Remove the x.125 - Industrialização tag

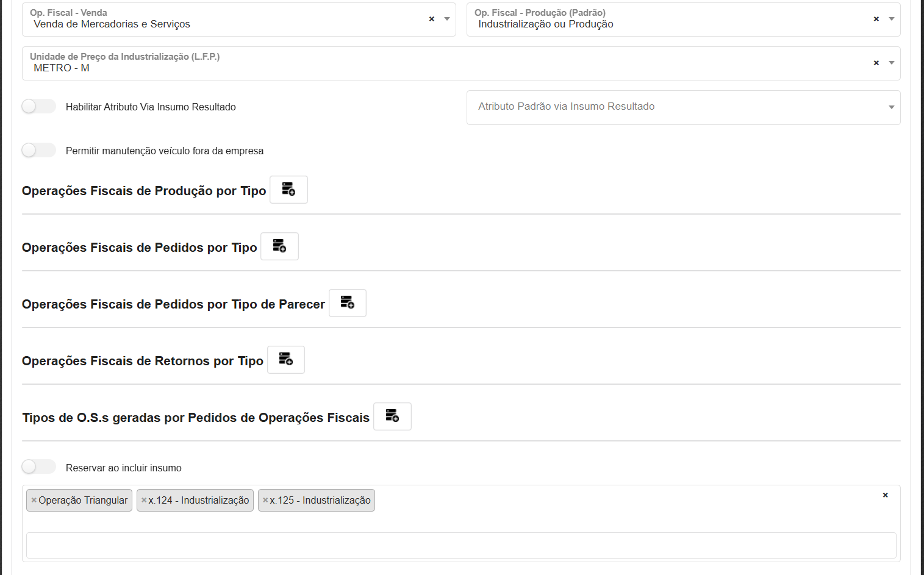265,500
